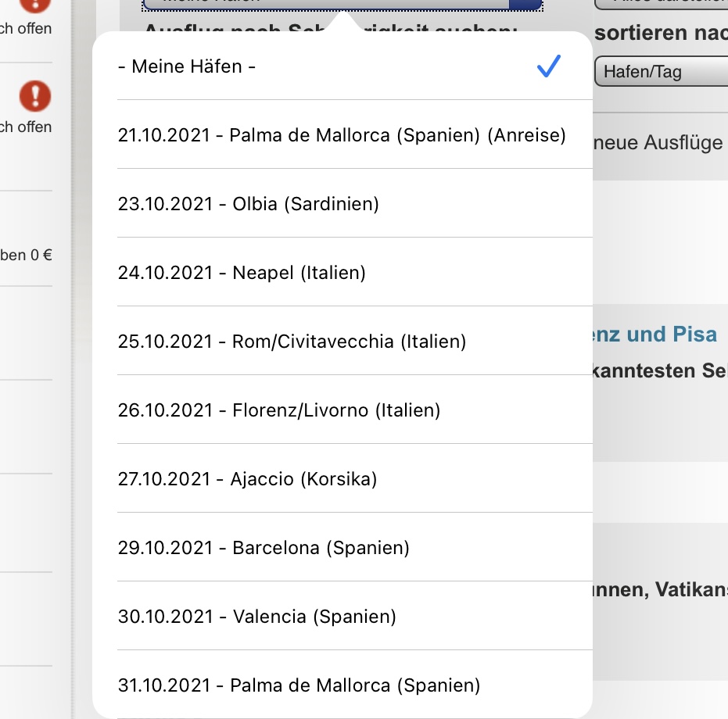Click the 'sortieren nac' label
This screenshot has height=719, width=728.
tap(661, 34)
